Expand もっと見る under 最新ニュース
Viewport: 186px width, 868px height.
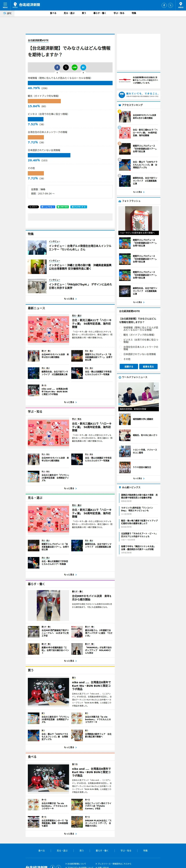click(x=70, y=402)
